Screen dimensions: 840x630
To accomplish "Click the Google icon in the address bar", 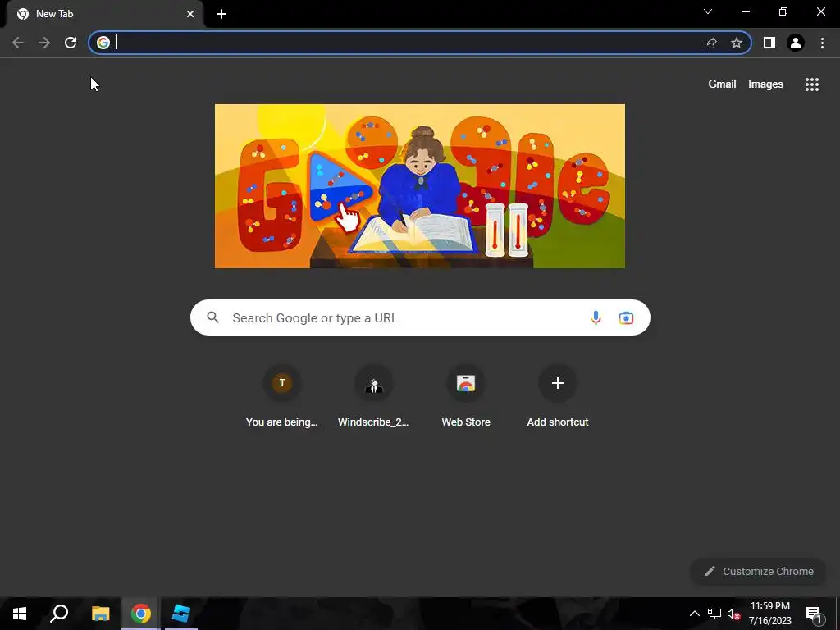I will click(x=103, y=43).
